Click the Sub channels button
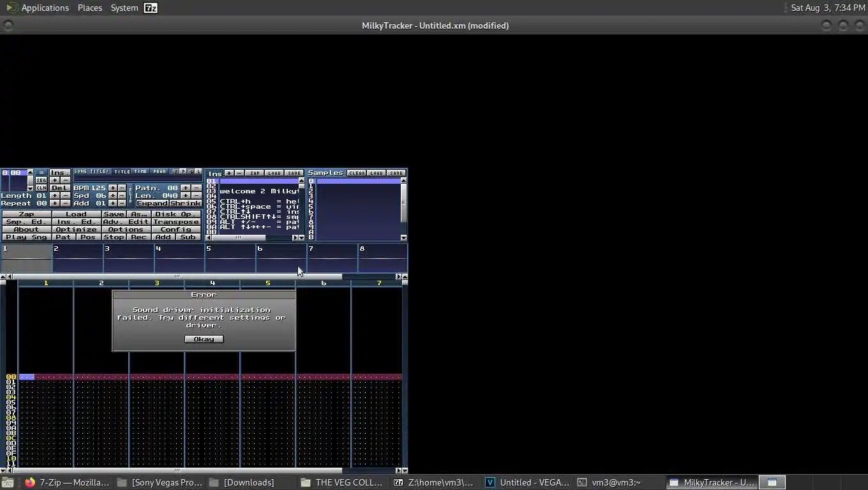This screenshot has width=868, height=490. click(188, 237)
